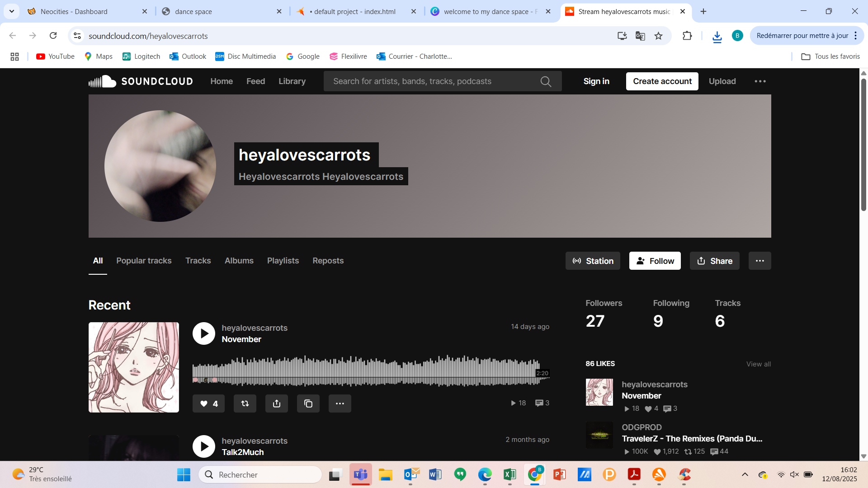868x488 pixels.
Task: Show hidden system tray icons
Action: coord(745,474)
